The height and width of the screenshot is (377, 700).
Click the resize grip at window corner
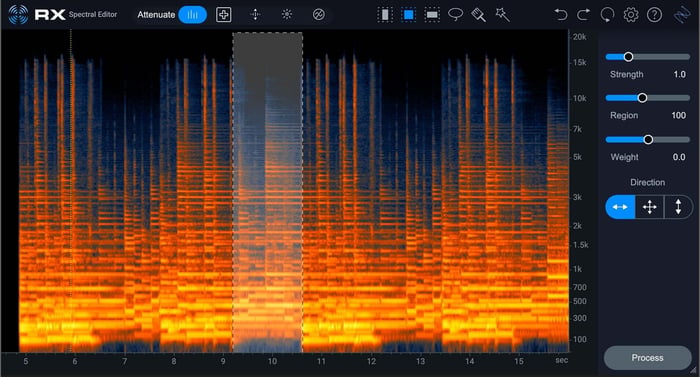coord(692,369)
